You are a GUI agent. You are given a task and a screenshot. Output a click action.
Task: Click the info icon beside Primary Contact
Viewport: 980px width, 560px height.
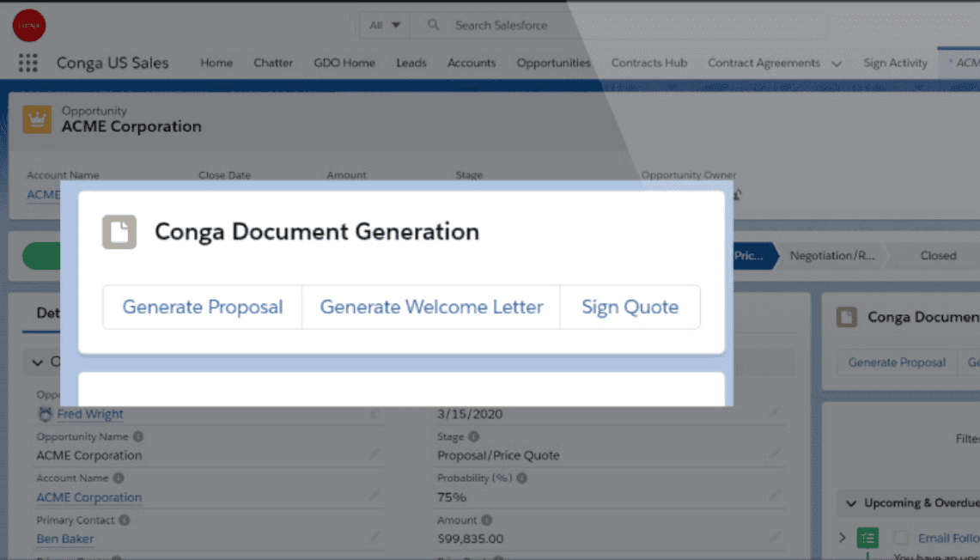[x=125, y=520]
